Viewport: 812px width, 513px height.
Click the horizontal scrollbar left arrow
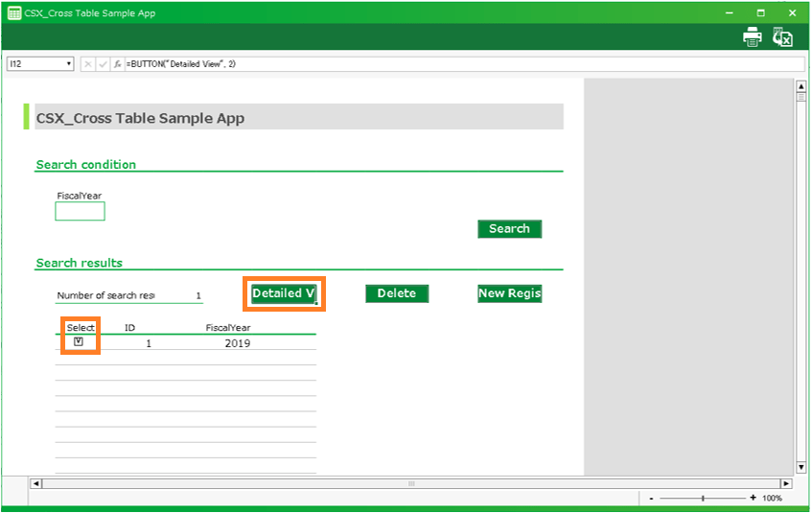[x=36, y=483]
